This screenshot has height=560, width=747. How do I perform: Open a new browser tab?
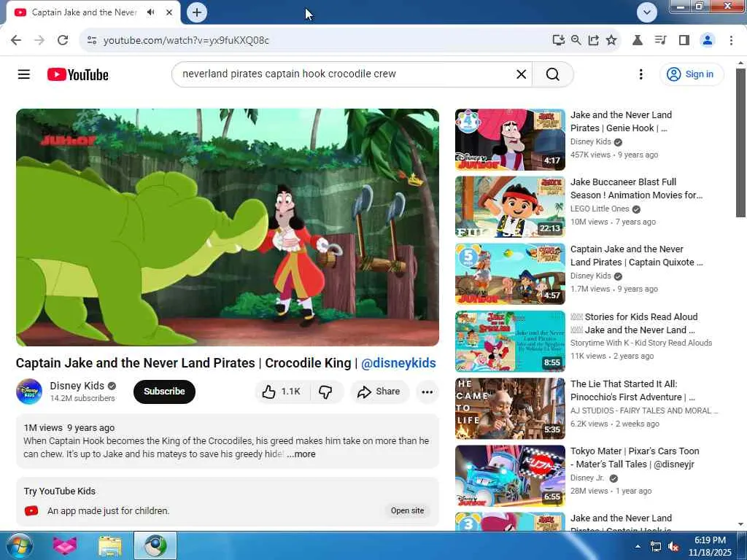(197, 12)
